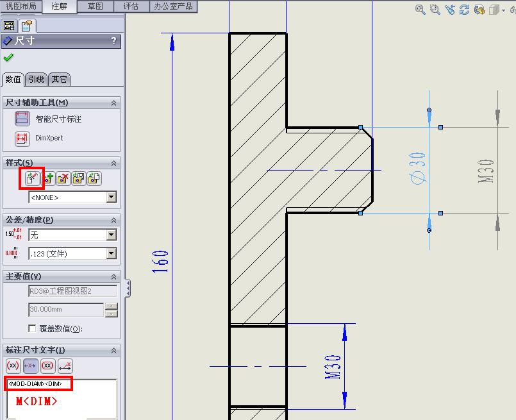Open display style dropdown arrow beside cube
This screenshot has width=516, height=420.
(x=503, y=10)
